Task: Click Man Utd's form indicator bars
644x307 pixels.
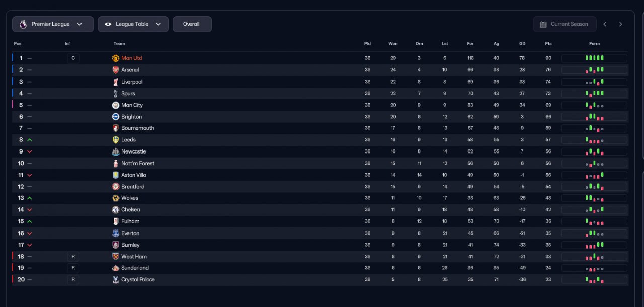Action: [594, 58]
